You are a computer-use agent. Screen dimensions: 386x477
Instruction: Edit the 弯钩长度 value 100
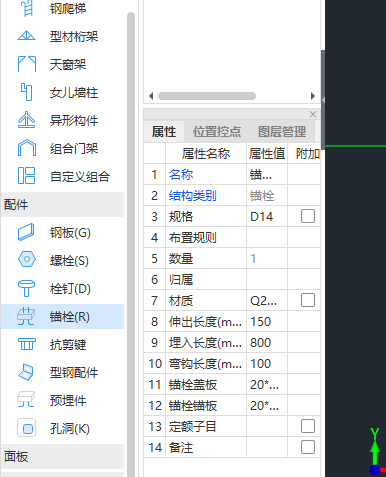(x=267, y=363)
